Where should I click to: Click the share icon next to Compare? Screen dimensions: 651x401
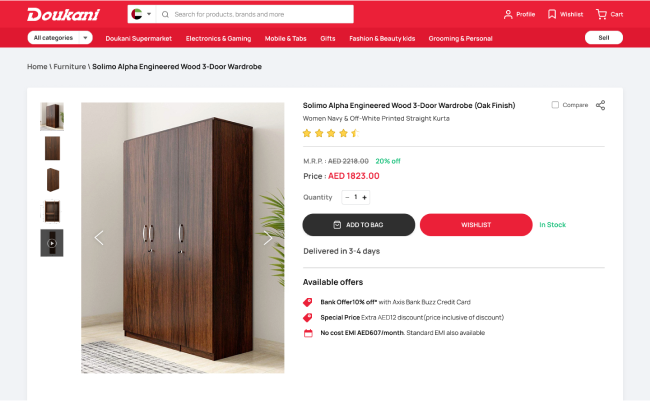point(600,105)
